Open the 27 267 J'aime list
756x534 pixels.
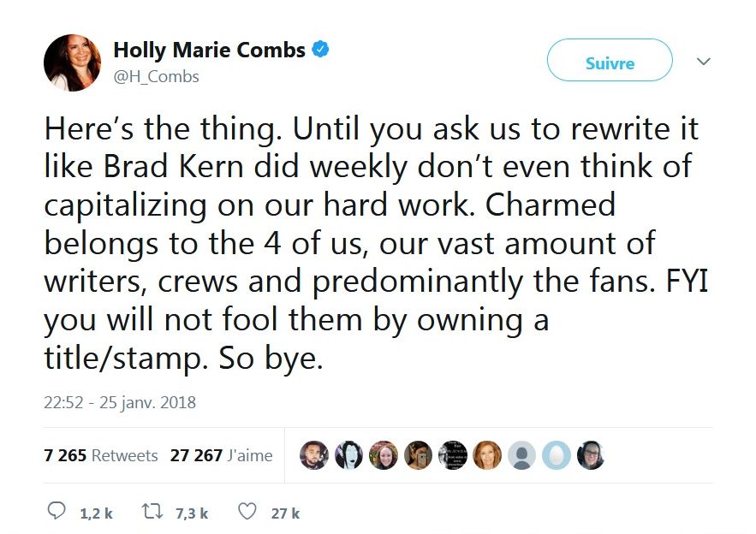(x=221, y=455)
